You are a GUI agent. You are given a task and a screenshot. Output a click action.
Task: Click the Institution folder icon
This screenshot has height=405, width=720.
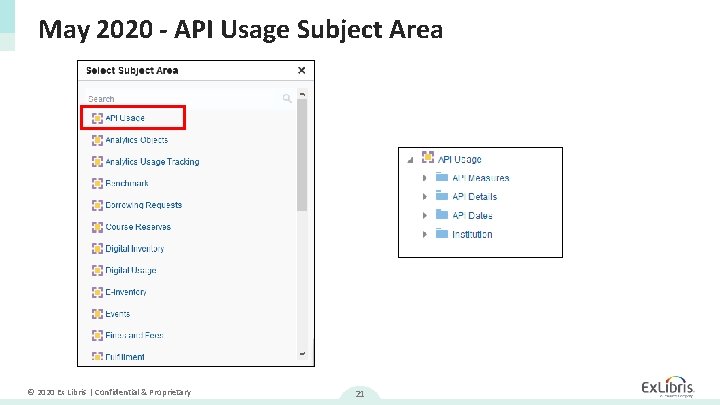point(442,233)
